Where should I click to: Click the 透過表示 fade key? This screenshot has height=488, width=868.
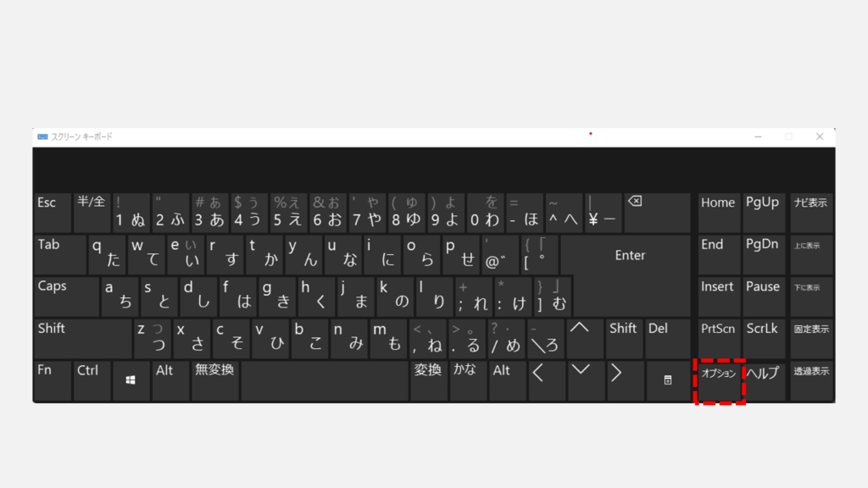coord(811,380)
